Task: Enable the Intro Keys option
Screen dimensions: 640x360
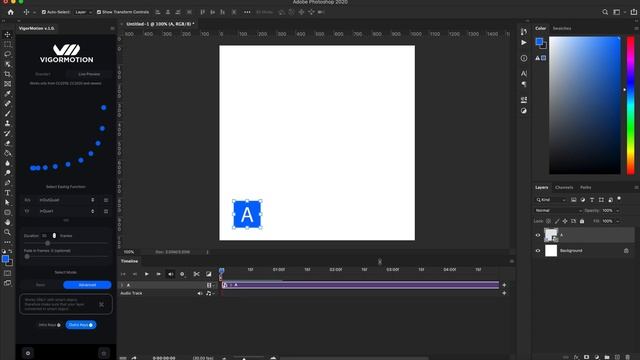Action: 50,325
